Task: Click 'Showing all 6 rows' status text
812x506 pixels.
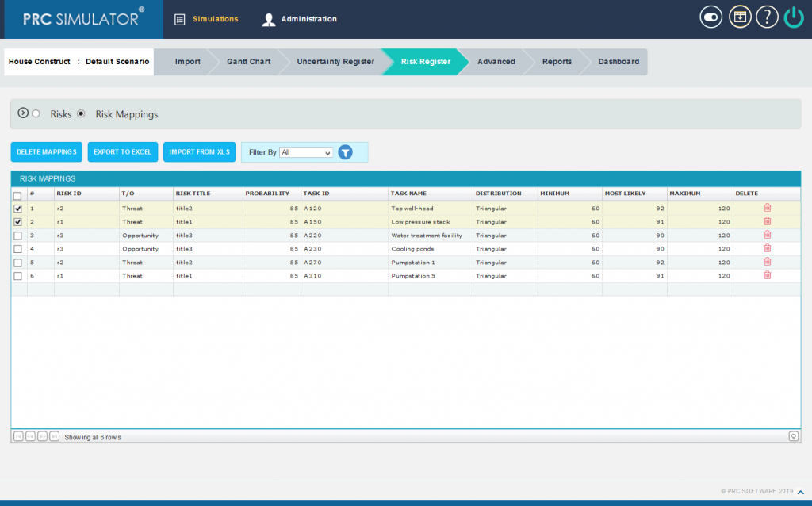Action: click(93, 437)
